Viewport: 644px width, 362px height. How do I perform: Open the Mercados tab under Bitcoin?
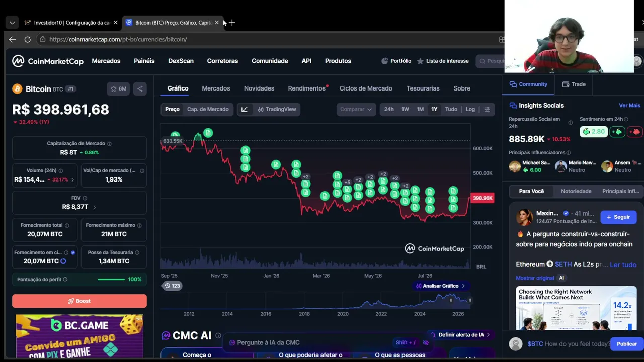(216, 88)
